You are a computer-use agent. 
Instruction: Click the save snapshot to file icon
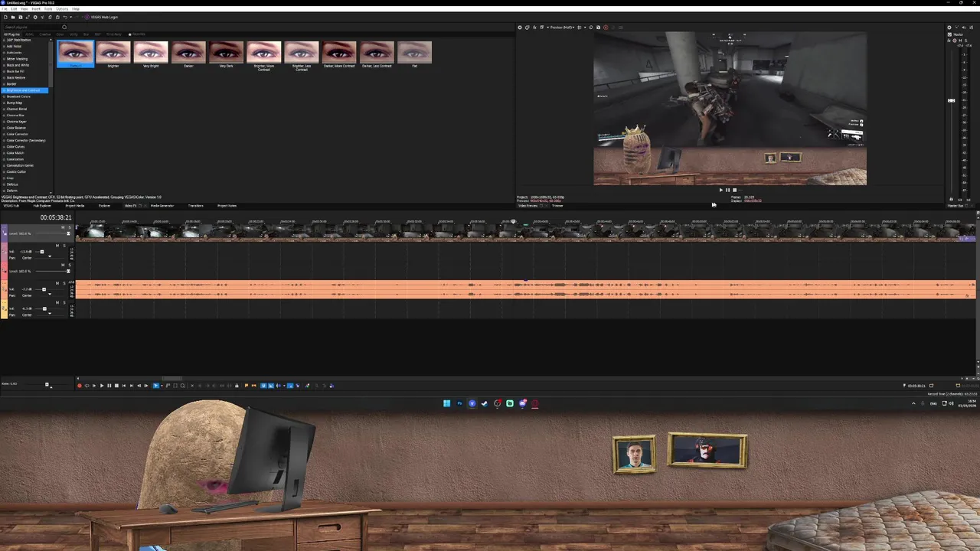coord(598,28)
